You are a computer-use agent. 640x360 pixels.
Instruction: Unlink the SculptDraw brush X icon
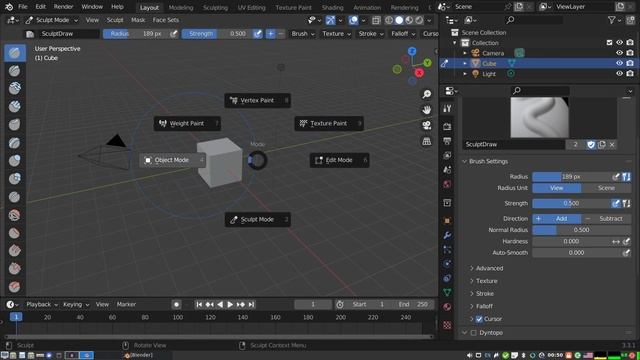pyautogui.click(x=612, y=144)
